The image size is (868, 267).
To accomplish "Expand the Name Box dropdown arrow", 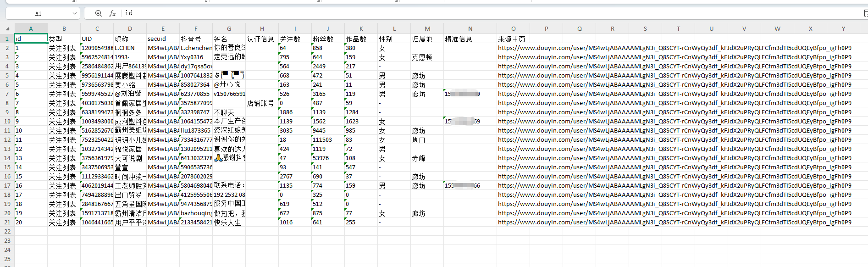I will [75, 13].
